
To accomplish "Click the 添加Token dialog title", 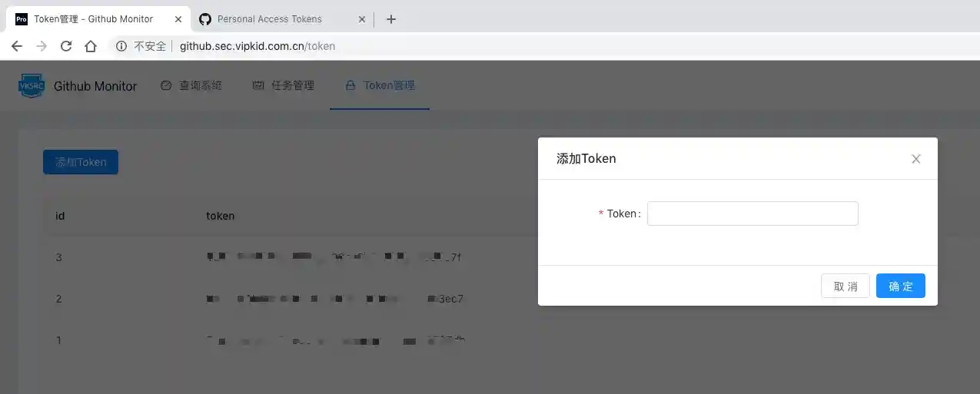I will (x=586, y=159).
